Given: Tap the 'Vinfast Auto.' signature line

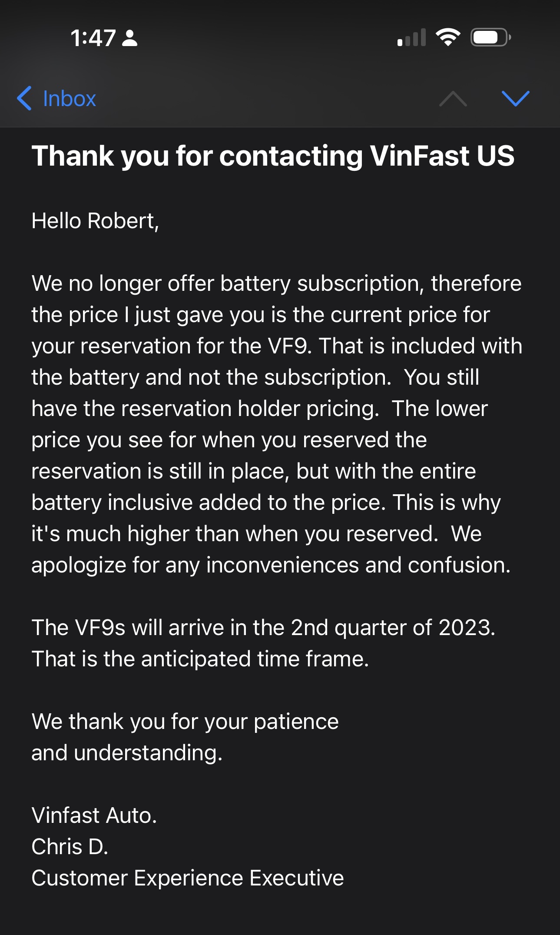Looking at the screenshot, I should tap(94, 815).
